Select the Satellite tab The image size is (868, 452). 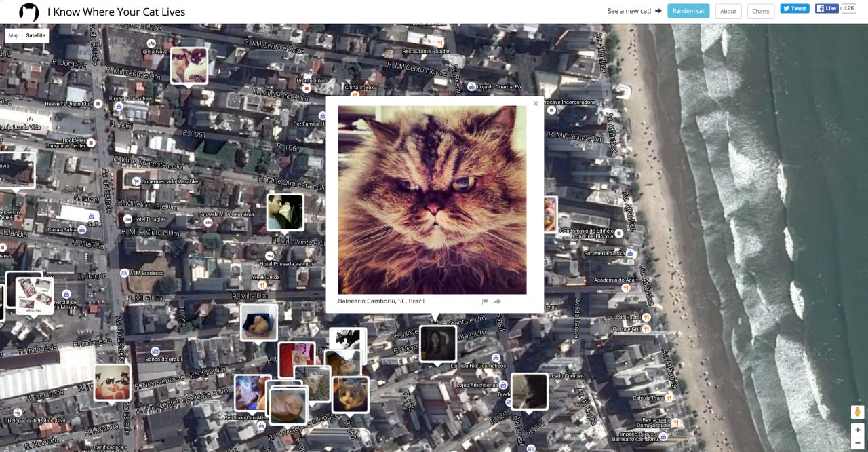pyautogui.click(x=35, y=35)
